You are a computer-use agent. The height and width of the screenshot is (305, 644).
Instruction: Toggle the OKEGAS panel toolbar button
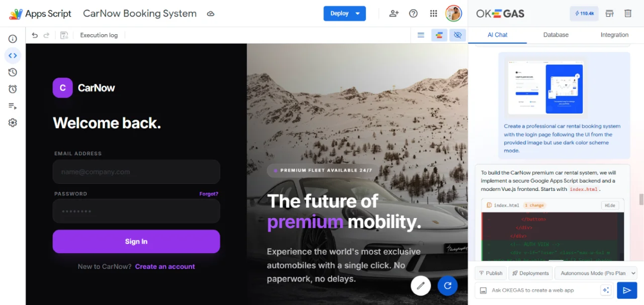pos(439,35)
